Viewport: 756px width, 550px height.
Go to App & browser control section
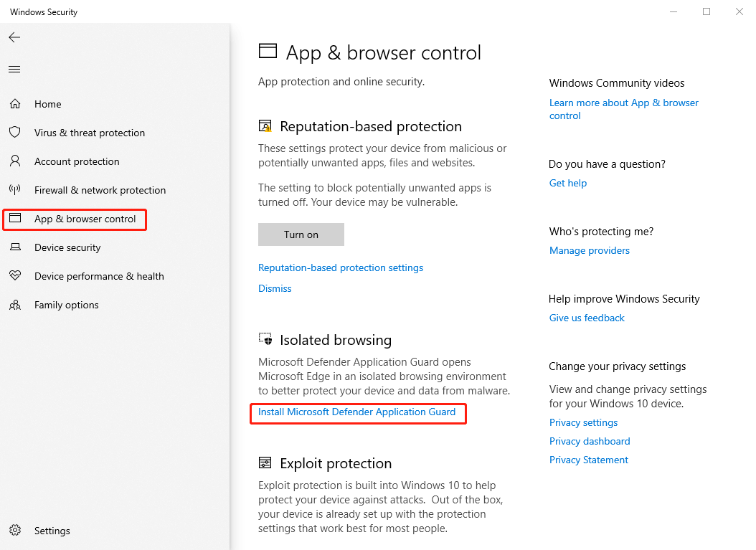[85, 219]
